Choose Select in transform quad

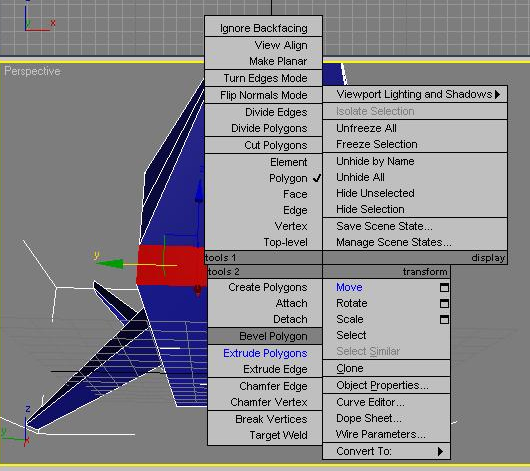(386, 335)
